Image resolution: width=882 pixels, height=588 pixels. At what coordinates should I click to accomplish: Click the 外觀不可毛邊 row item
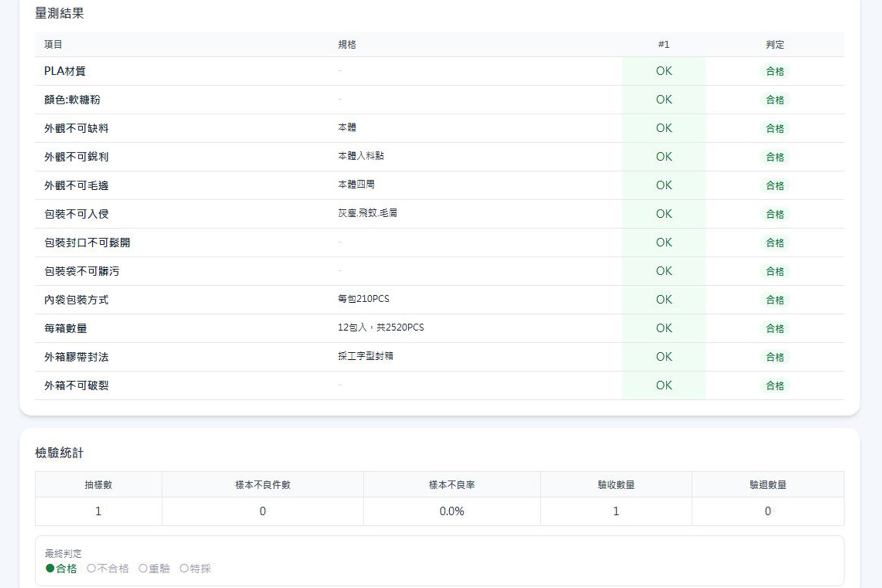[76, 185]
